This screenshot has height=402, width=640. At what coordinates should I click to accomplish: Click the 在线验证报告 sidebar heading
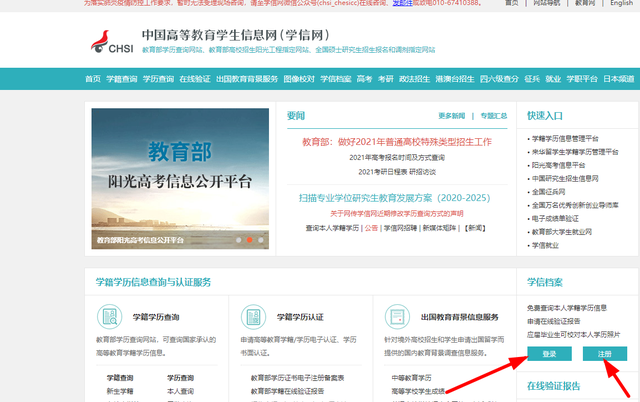(x=553, y=386)
